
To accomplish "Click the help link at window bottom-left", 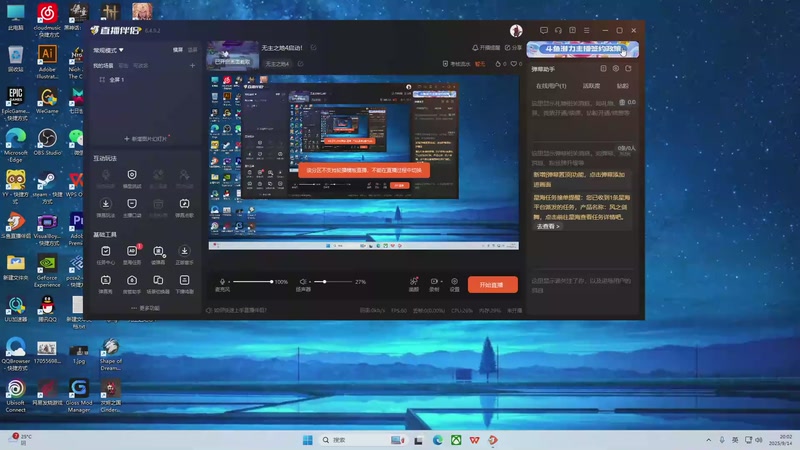I will (x=236, y=310).
